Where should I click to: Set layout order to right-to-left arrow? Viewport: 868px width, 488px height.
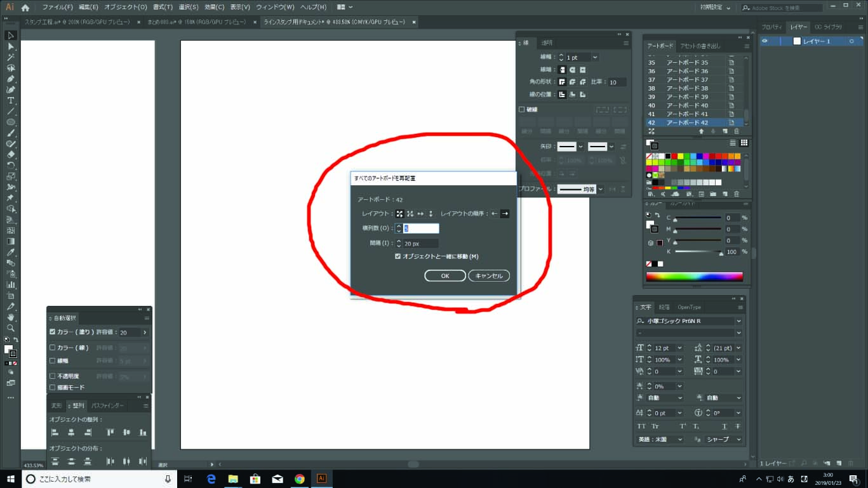tap(495, 214)
